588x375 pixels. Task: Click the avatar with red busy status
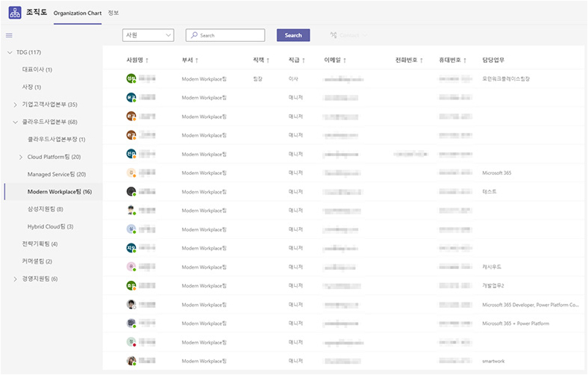coord(131,341)
